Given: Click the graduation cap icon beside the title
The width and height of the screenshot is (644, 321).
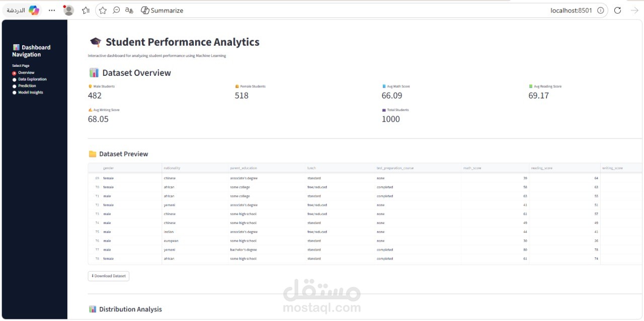Looking at the screenshot, I should [95, 42].
